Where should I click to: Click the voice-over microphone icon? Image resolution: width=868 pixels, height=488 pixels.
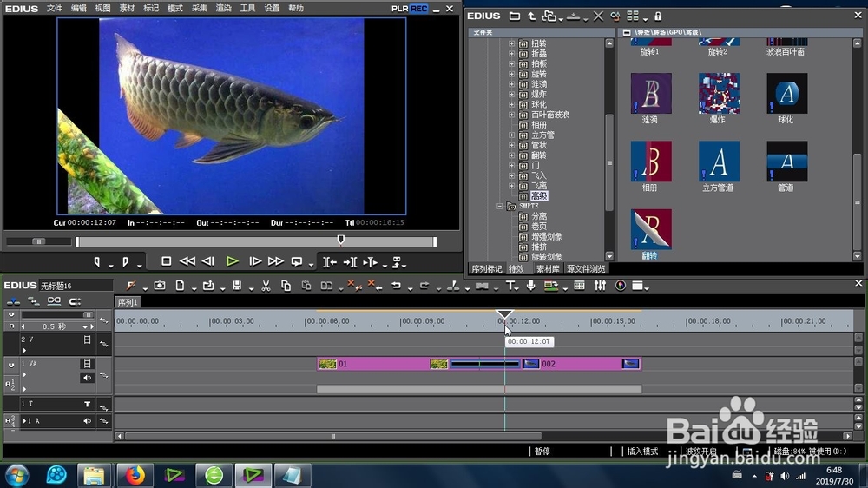point(530,286)
